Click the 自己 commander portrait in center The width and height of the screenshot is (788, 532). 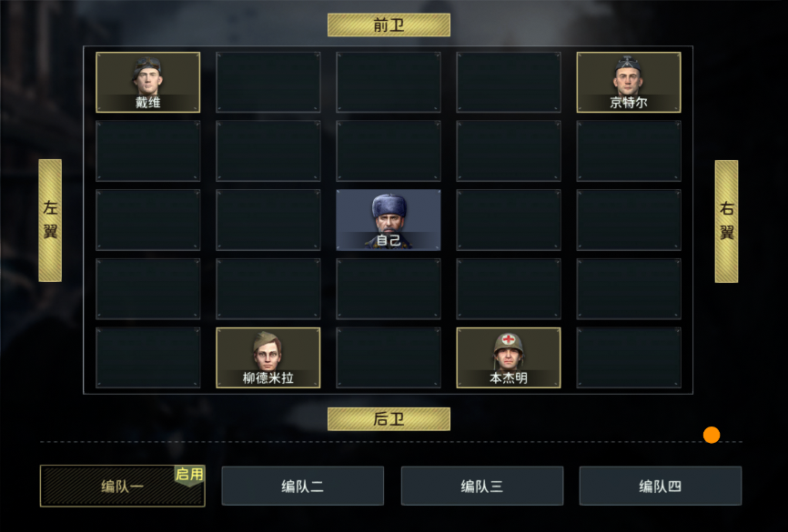point(389,220)
